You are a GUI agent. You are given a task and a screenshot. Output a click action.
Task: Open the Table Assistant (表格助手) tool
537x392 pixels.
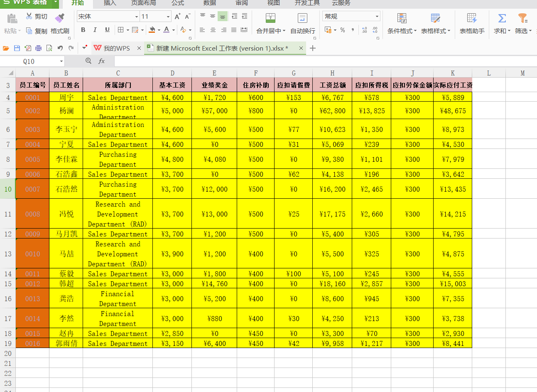[472, 23]
